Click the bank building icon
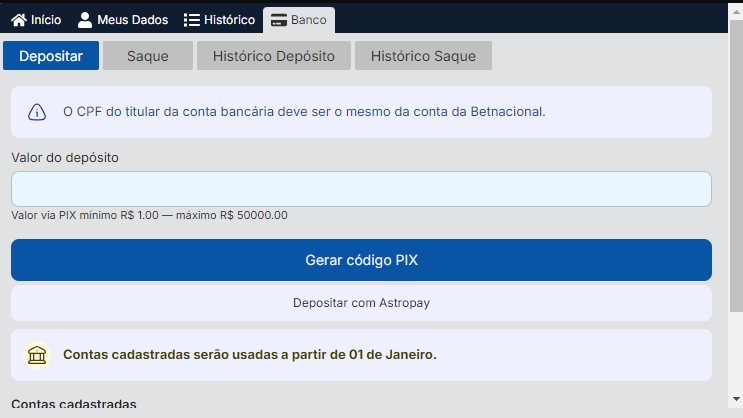 tap(37, 355)
